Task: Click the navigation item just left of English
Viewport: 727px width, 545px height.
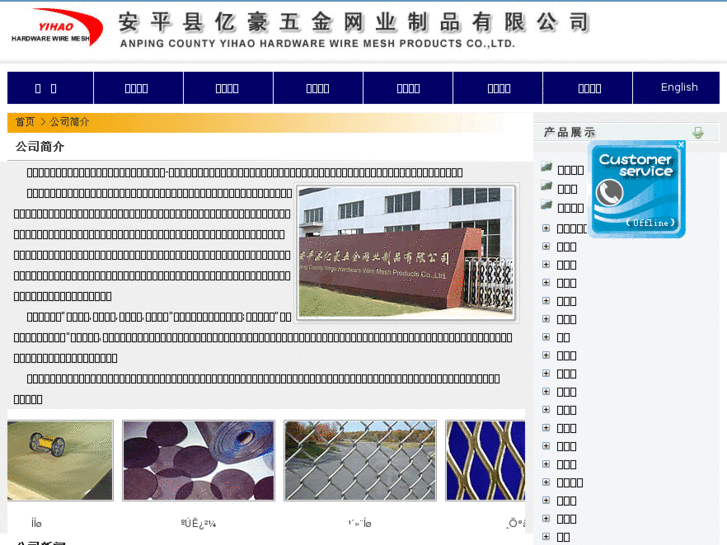Action: pyautogui.click(x=589, y=88)
